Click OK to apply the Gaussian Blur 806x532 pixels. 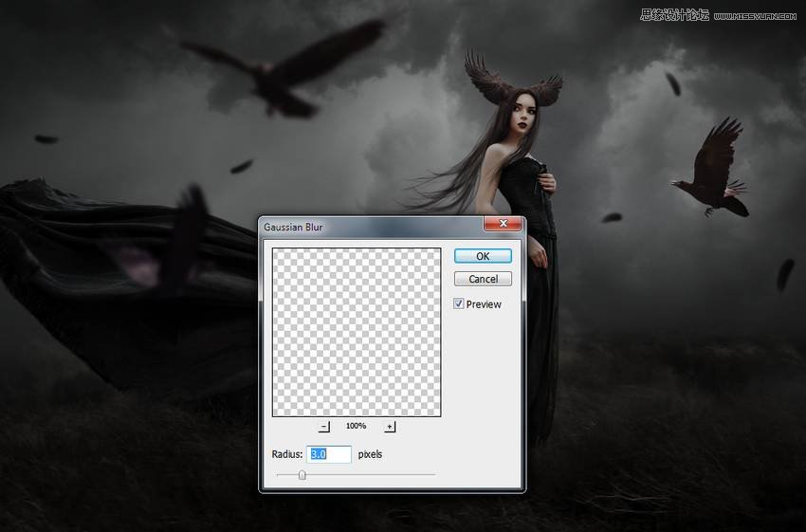pyautogui.click(x=483, y=256)
